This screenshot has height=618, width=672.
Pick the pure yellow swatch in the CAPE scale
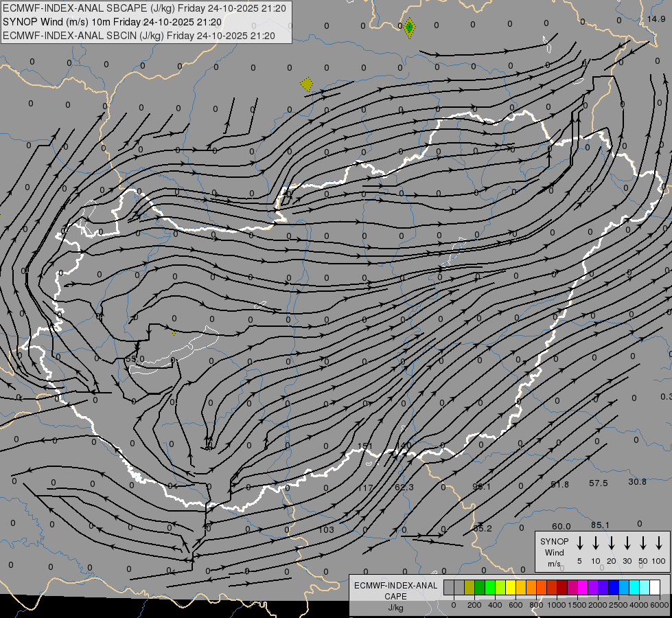coord(511,587)
